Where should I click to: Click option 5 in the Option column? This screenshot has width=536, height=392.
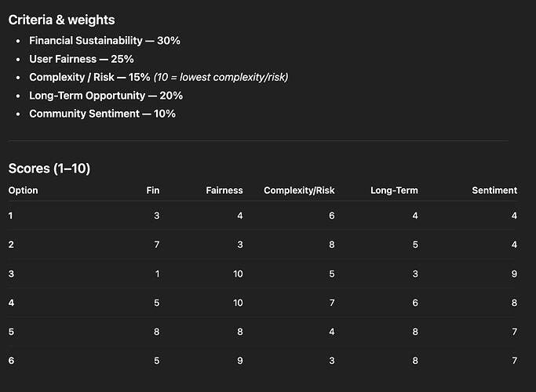tap(11, 332)
